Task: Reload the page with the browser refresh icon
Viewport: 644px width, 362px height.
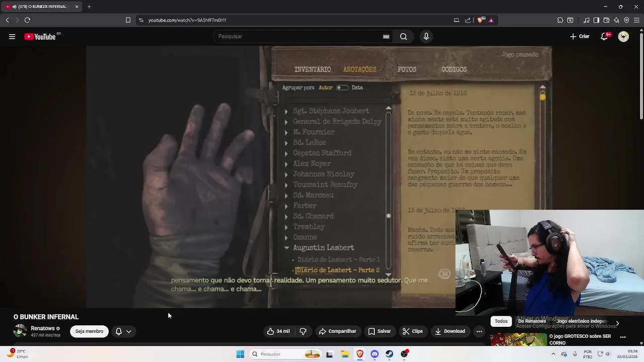Action: (27, 20)
